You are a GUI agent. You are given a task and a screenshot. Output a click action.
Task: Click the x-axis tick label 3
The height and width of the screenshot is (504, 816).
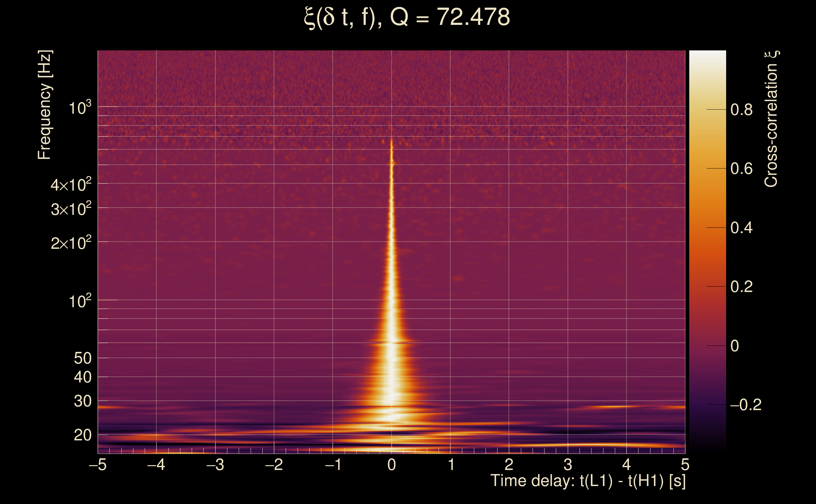(568, 465)
